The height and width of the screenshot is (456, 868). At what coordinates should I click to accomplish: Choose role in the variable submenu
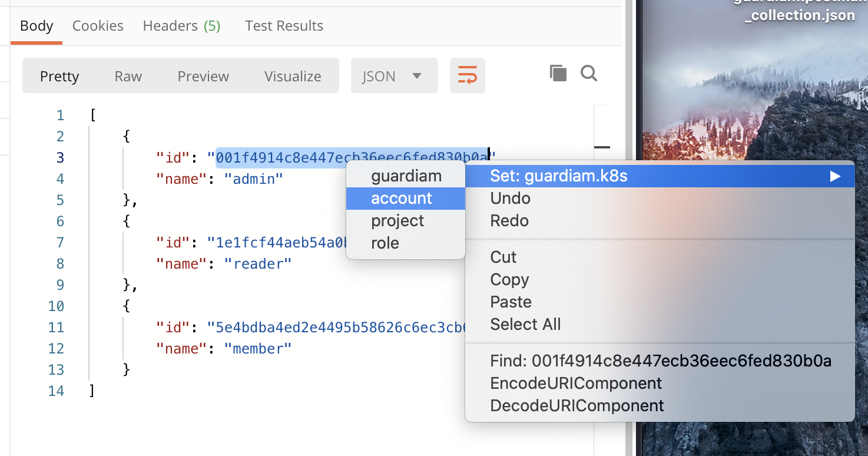pyautogui.click(x=385, y=243)
